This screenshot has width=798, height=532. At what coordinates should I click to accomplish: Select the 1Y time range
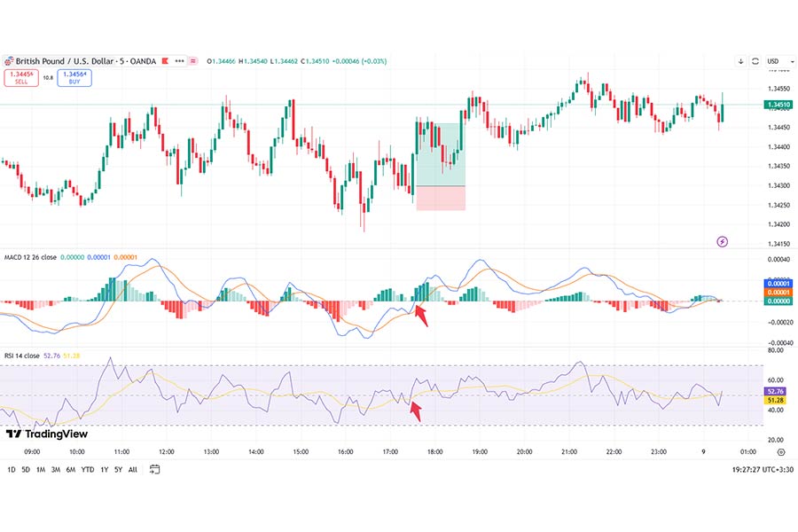[104, 470]
